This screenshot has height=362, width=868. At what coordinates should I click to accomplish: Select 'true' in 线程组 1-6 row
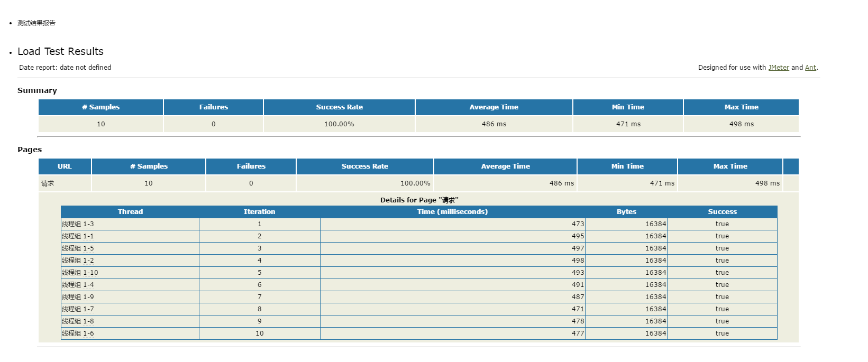pos(722,333)
